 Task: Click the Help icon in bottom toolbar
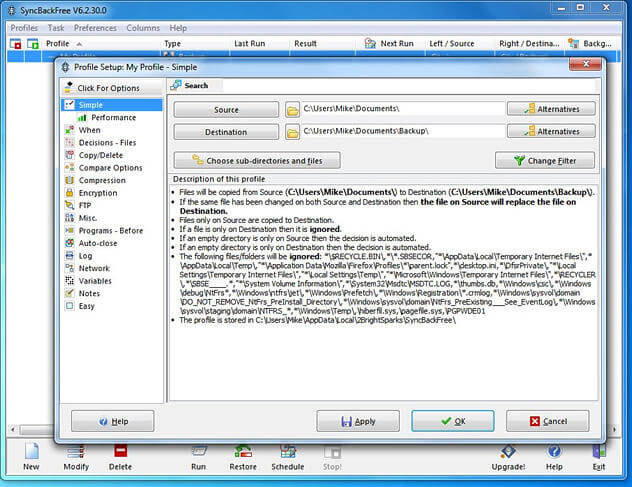coord(554,457)
